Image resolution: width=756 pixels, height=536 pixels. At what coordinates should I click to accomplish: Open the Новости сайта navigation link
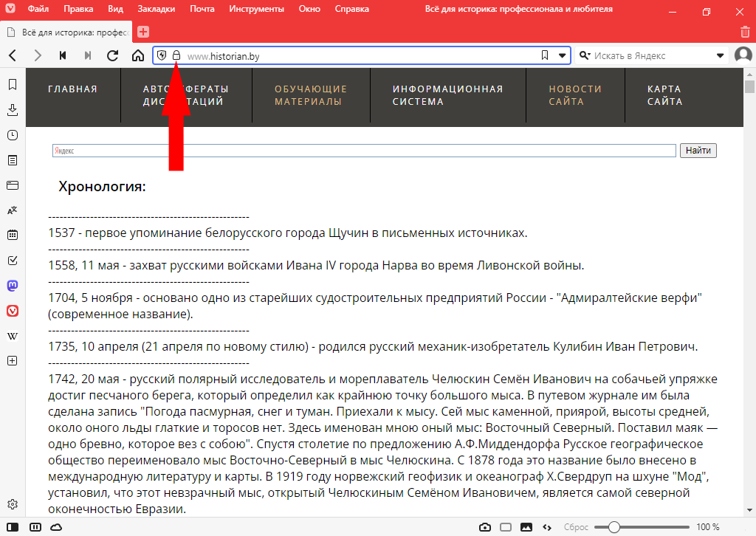[x=566, y=95]
